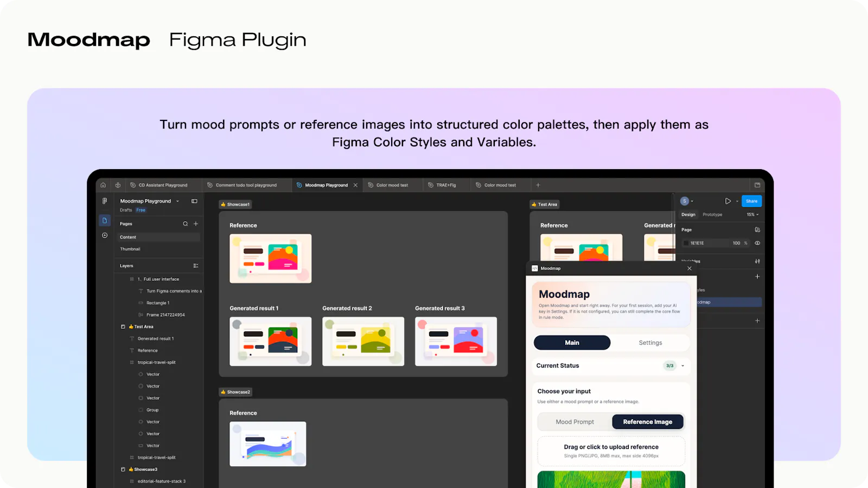
Task: Open variables adjust sliders icon
Action: click(757, 261)
